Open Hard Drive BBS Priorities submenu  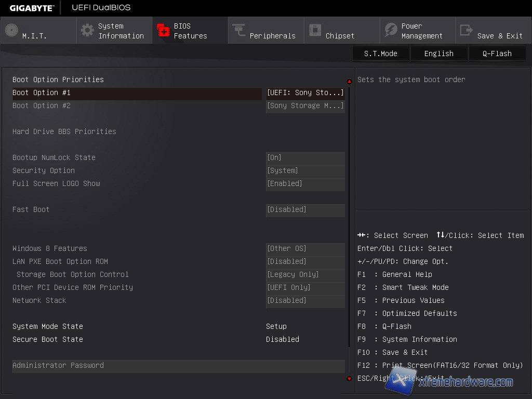pyautogui.click(x=64, y=132)
